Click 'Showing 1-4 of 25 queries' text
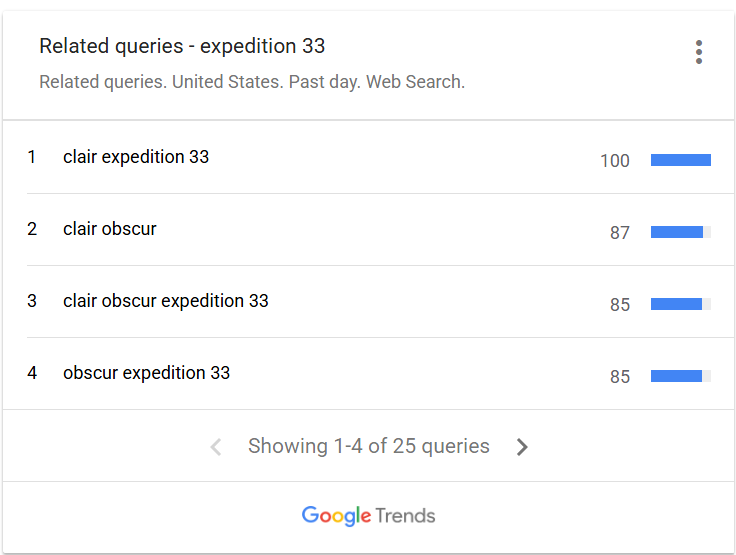 pos(369,446)
